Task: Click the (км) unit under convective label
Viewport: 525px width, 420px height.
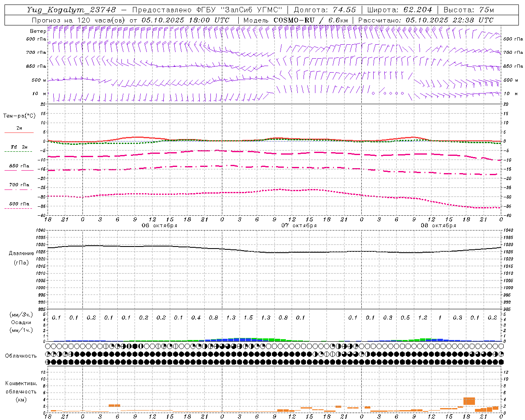Action: 21,399
